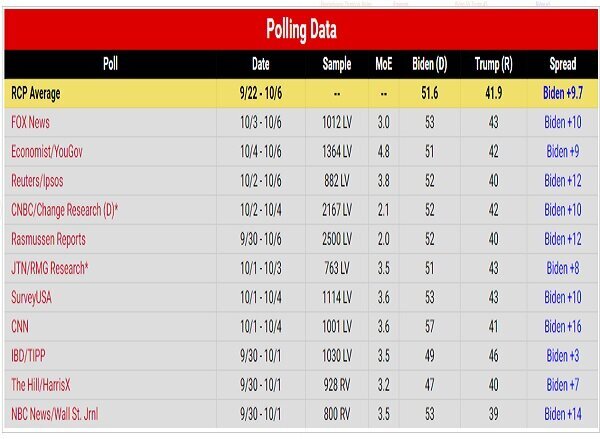The height and width of the screenshot is (439, 600).
Task: Open the Reuters/Ipsos poll link
Action: (37, 181)
